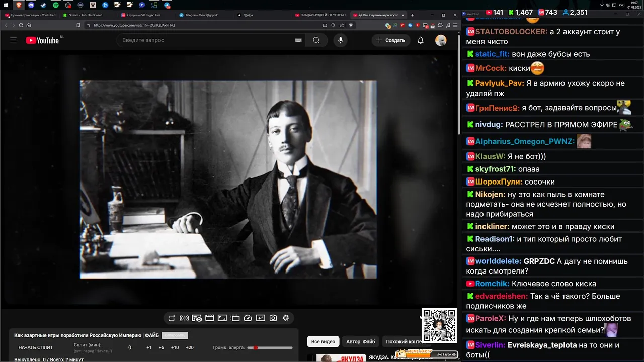644x362 pixels.
Task: Click username 'worlddelete' in chat
Action: pyautogui.click(x=498, y=261)
